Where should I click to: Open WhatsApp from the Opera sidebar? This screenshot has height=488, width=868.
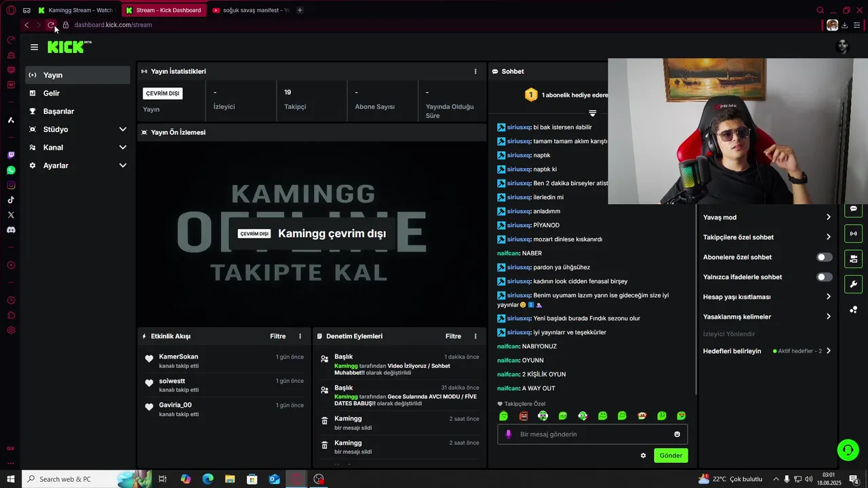(x=11, y=170)
